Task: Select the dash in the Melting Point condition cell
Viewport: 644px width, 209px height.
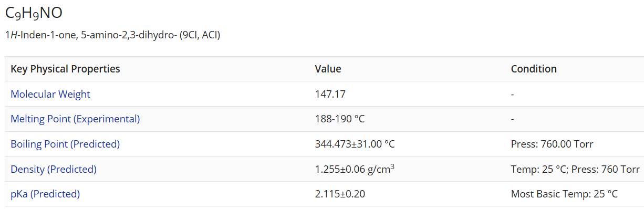Action: click(512, 119)
